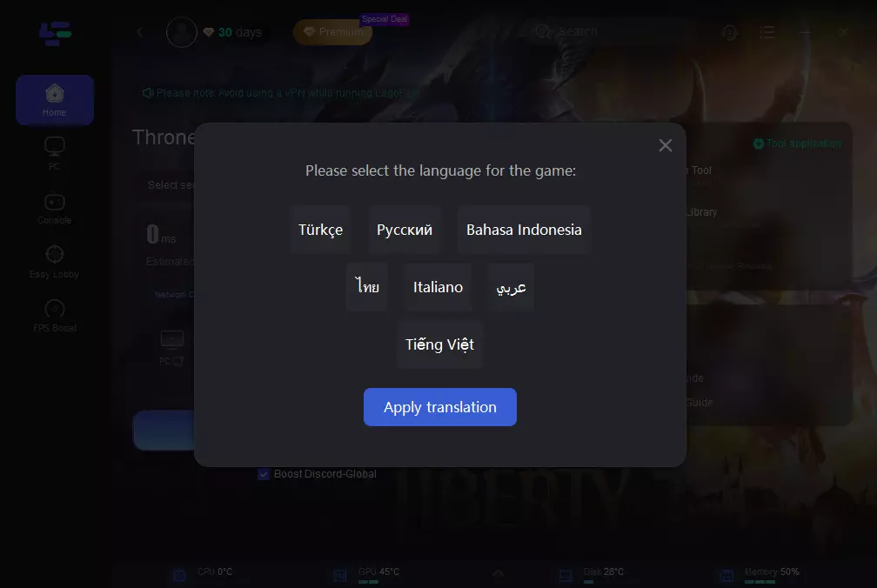This screenshot has height=588, width=877.
Task: Choose Tiếng Việt language
Action: pyautogui.click(x=439, y=344)
